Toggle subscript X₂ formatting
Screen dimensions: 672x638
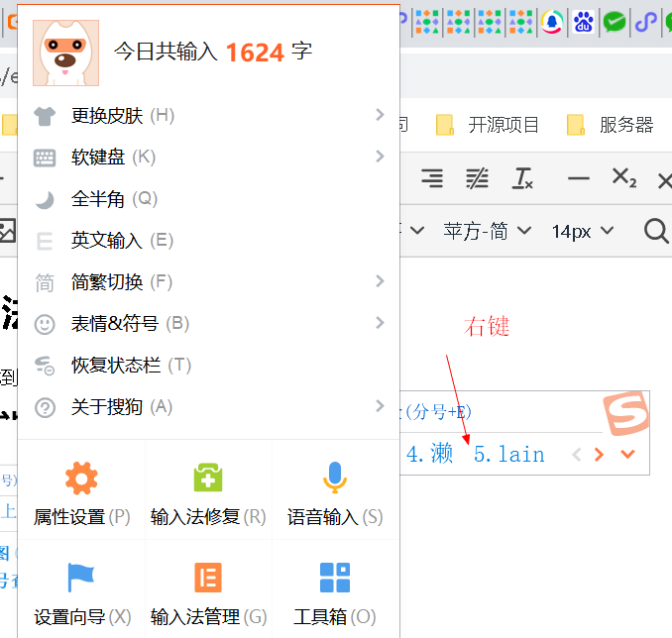coord(624,177)
